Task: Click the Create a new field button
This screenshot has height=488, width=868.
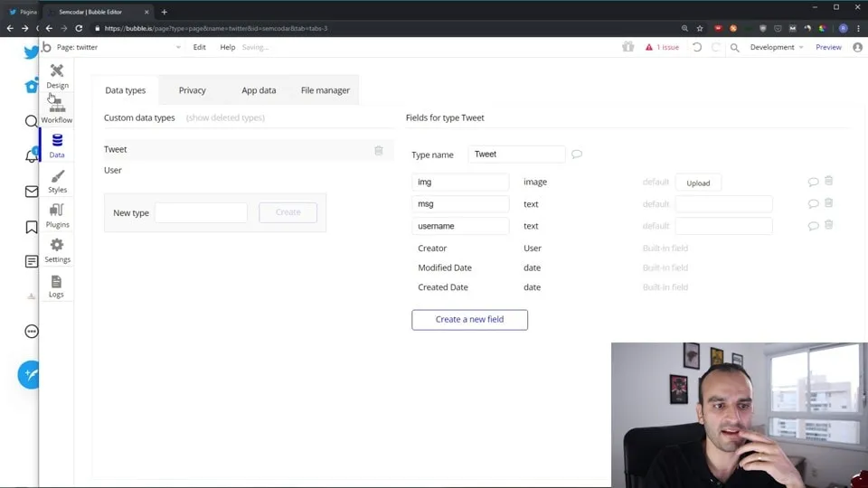Action: 469,319
